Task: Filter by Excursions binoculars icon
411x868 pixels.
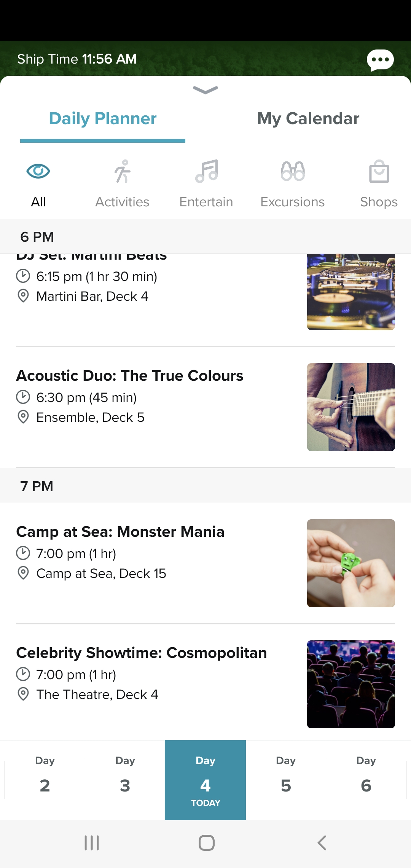Action: pyautogui.click(x=293, y=172)
